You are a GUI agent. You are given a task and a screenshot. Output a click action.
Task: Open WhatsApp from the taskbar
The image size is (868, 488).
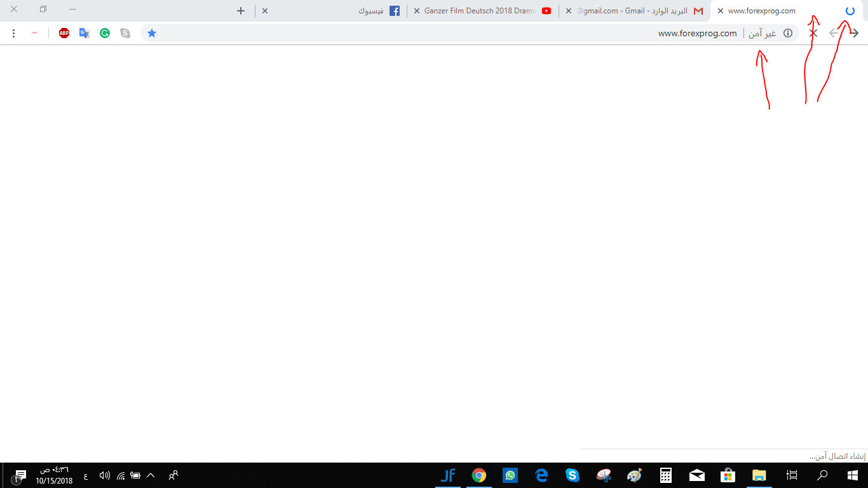click(510, 475)
